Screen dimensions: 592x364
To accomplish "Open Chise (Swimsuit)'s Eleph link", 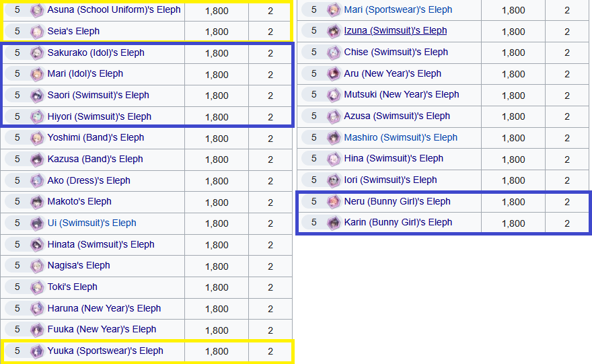I will [396, 52].
